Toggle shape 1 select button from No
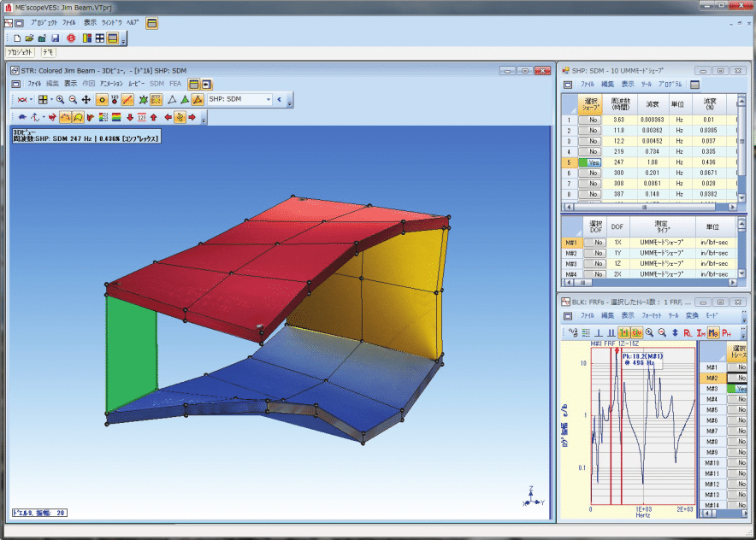This screenshot has width=756, height=540. pyautogui.click(x=589, y=120)
